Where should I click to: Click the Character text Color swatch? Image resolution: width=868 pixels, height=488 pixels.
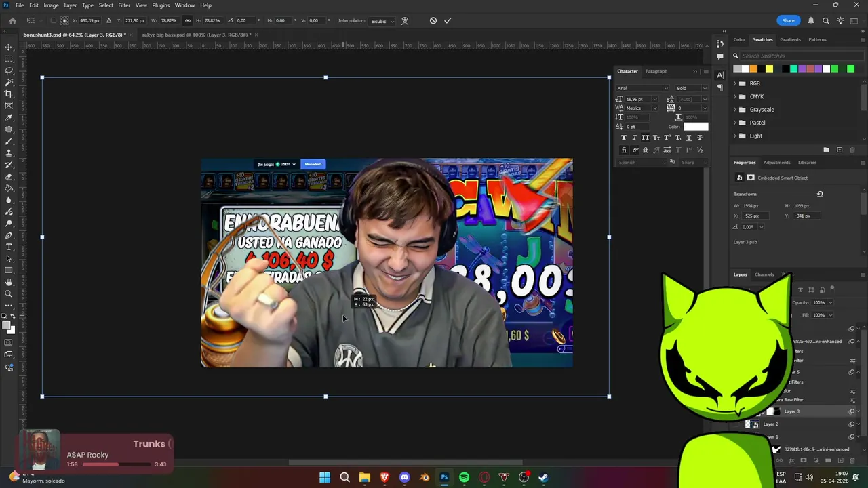696,127
